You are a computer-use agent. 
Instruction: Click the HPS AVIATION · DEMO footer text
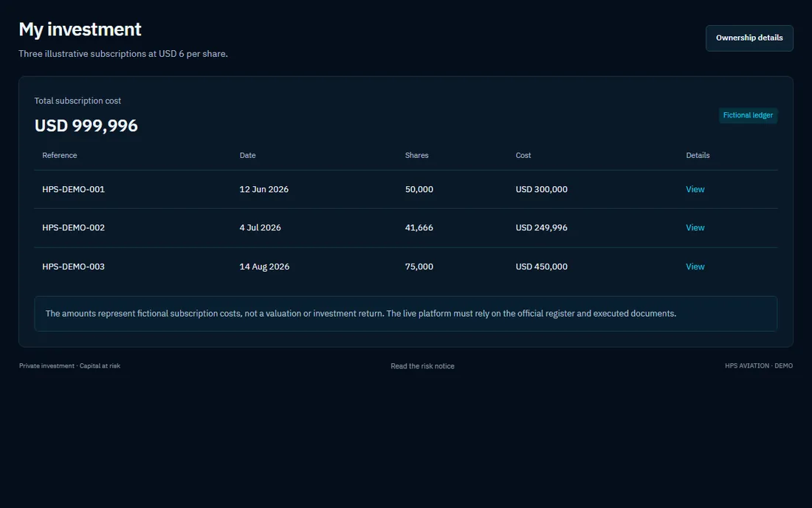pos(759,366)
